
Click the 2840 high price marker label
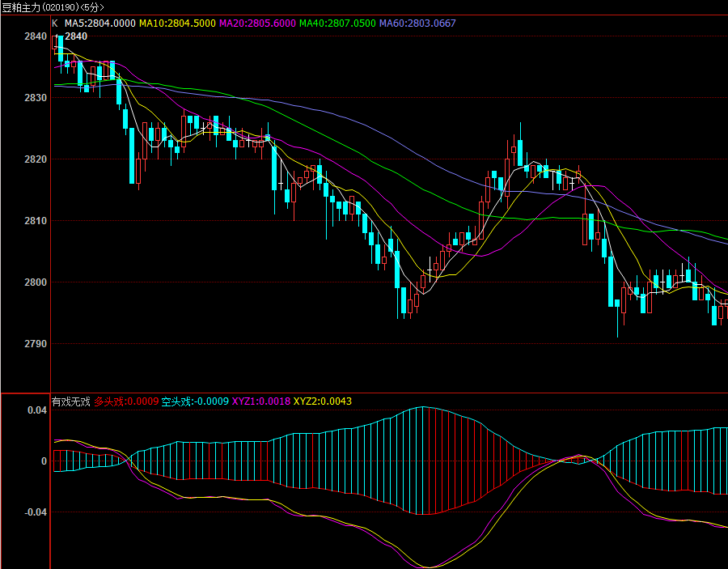coord(76,36)
